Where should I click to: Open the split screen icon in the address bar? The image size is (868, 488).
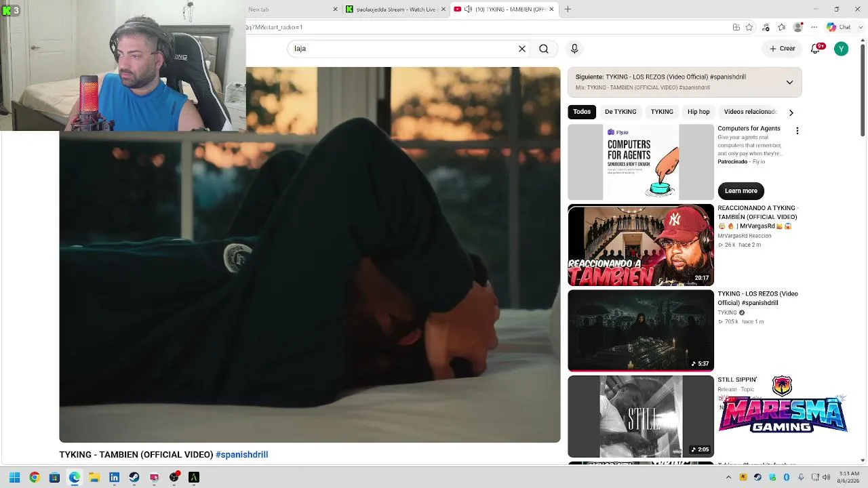pos(736,27)
